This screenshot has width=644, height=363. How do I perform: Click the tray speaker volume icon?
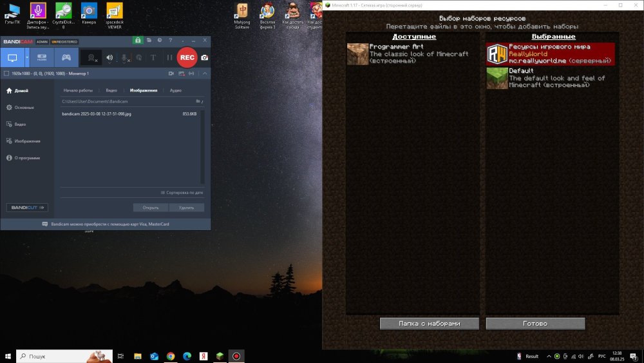pyautogui.click(x=581, y=357)
